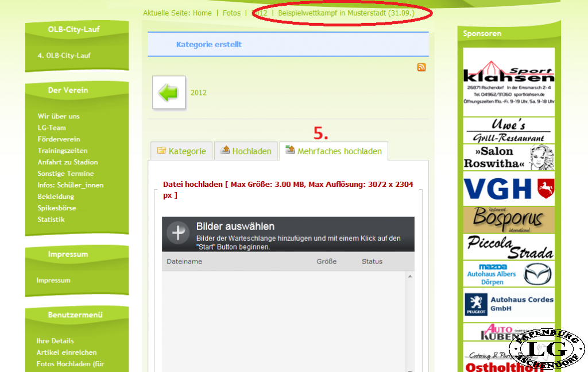Open the Sport Klahsen sponsor logo

(x=509, y=82)
